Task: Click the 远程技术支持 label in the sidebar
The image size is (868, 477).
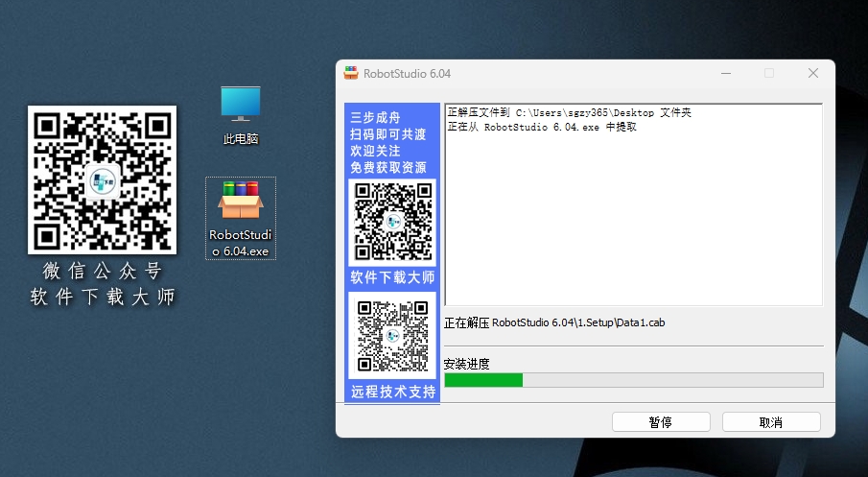Action: click(x=393, y=392)
